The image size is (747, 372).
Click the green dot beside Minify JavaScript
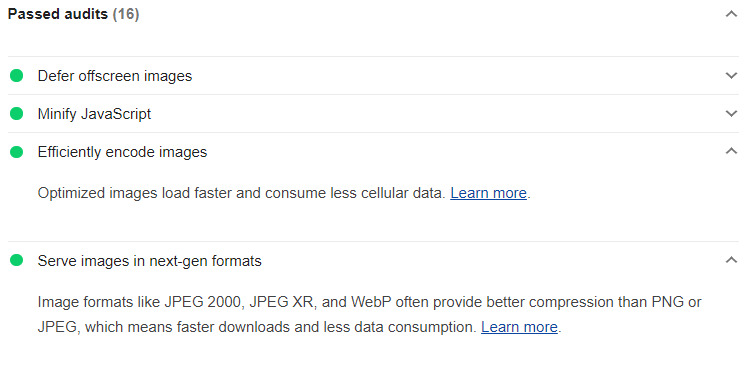coord(17,114)
